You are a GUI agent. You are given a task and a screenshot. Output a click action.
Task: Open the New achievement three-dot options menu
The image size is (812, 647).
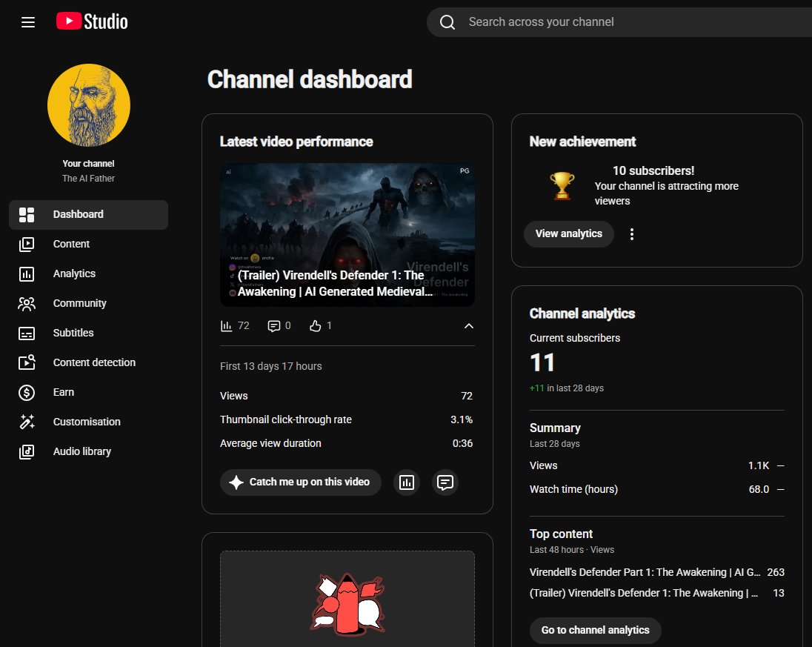[632, 234]
